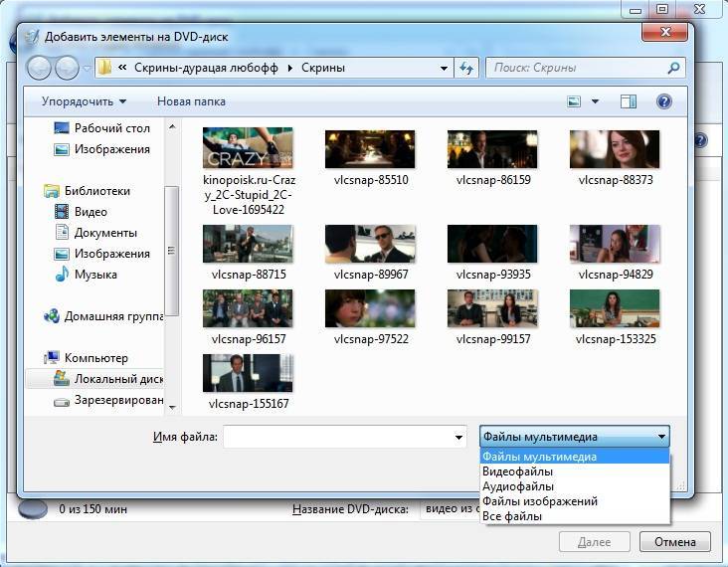Select the vlcsnap-96157 thumbnail

click(248, 308)
